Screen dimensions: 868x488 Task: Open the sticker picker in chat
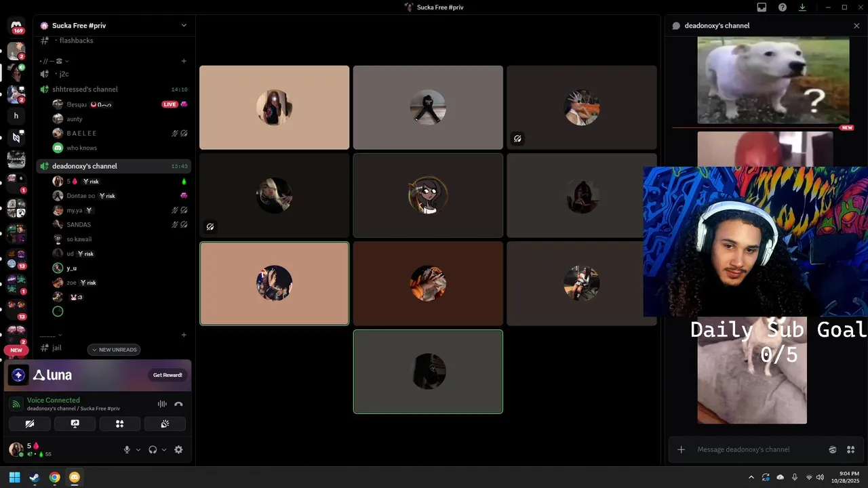[833, 449]
